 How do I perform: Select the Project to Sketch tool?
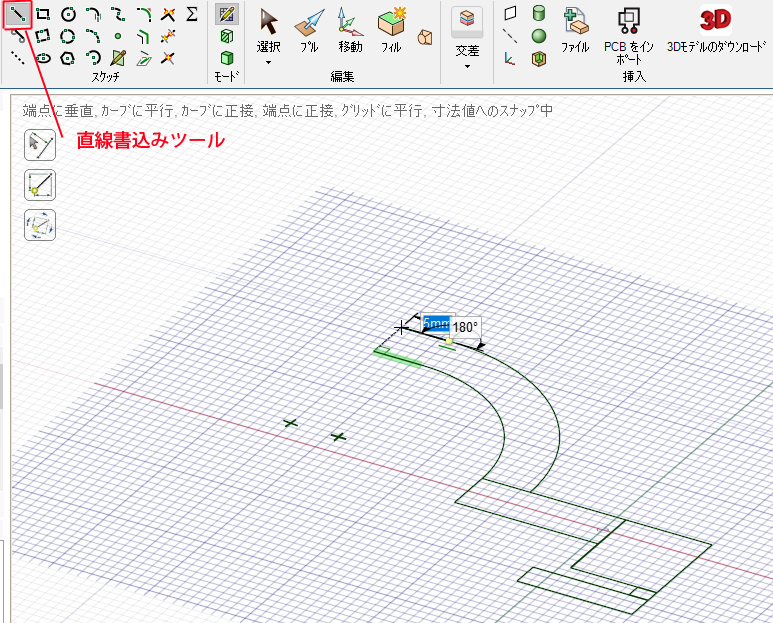(x=143, y=58)
